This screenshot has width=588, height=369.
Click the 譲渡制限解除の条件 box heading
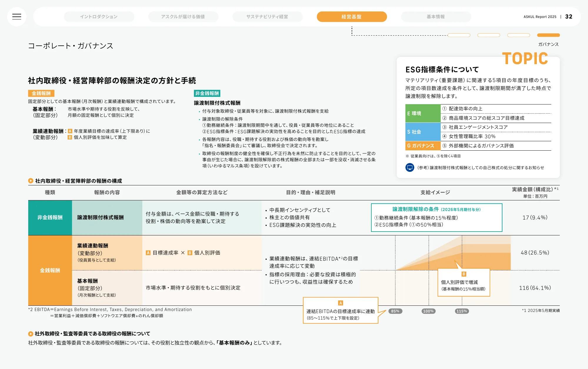click(437, 209)
